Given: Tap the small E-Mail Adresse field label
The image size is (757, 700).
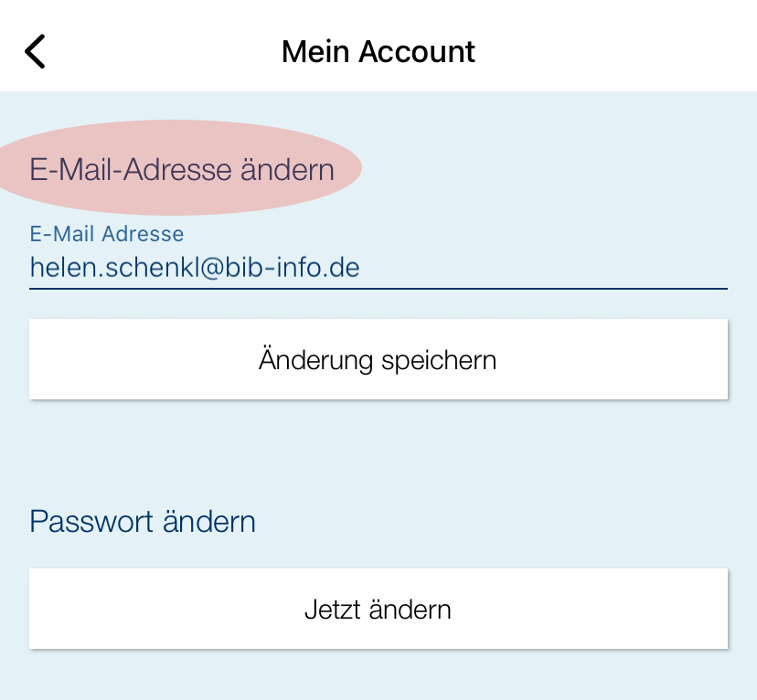Looking at the screenshot, I should point(107,234).
